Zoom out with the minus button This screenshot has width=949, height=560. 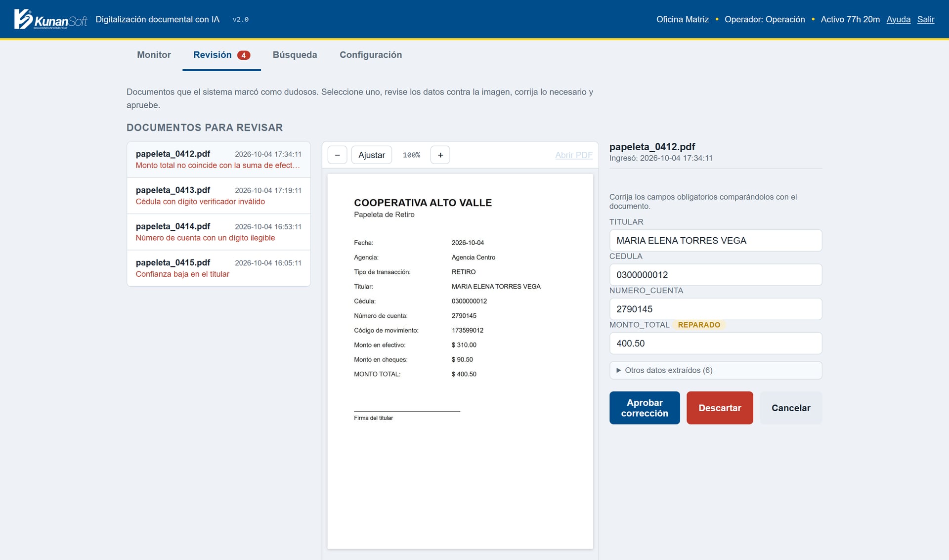(337, 155)
